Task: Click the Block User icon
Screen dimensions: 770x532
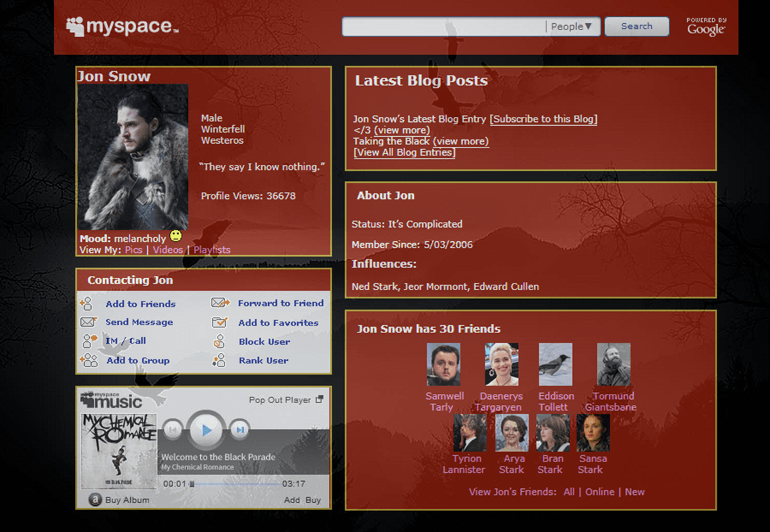Action: click(x=220, y=341)
